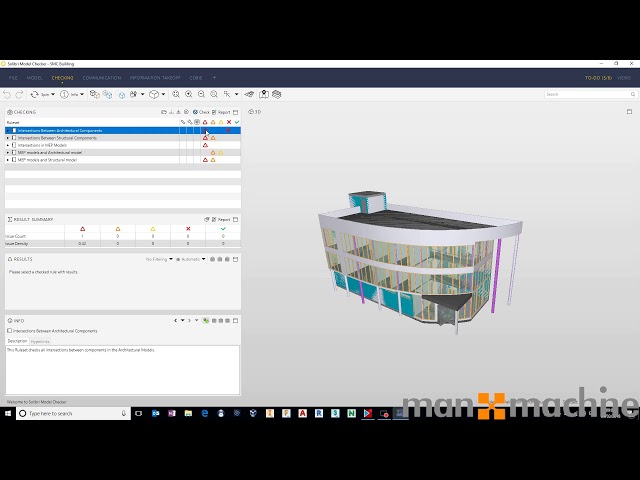The width and height of the screenshot is (640, 480).
Task: Click the Info tool icon
Action: coord(63,94)
